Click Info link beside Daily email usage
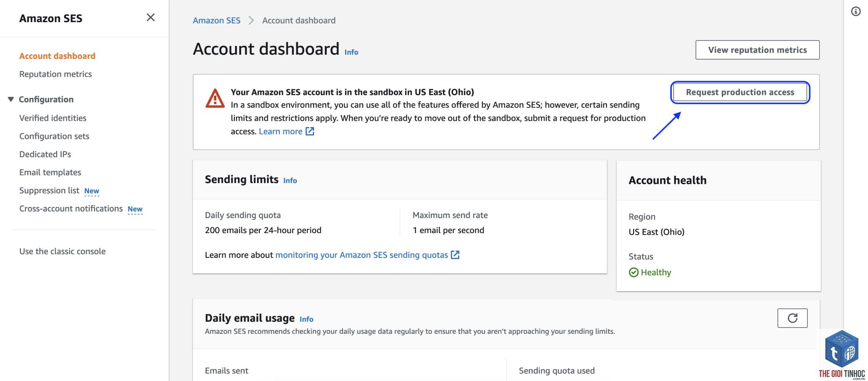Screen dimensions: 868x381 tap(307, 319)
